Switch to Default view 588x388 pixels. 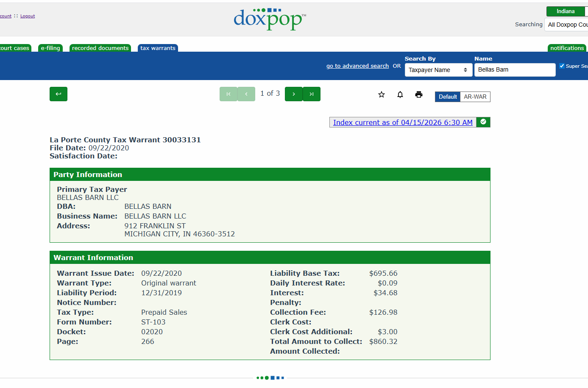pos(448,97)
